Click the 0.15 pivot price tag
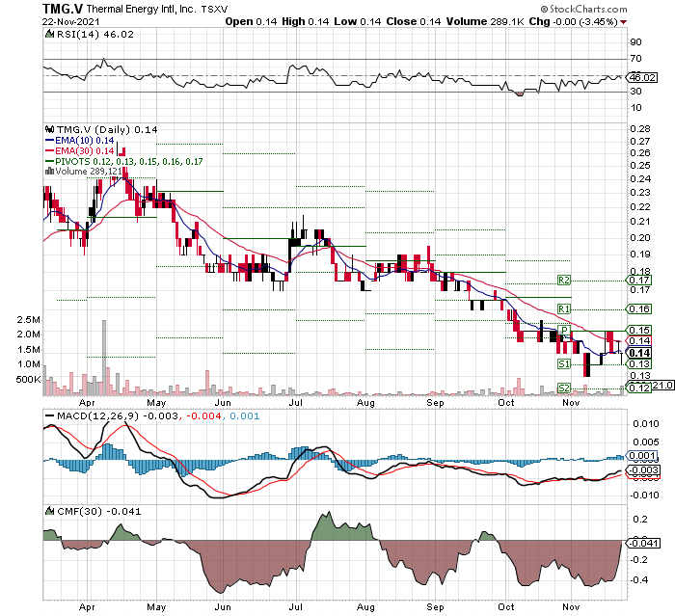 639,330
